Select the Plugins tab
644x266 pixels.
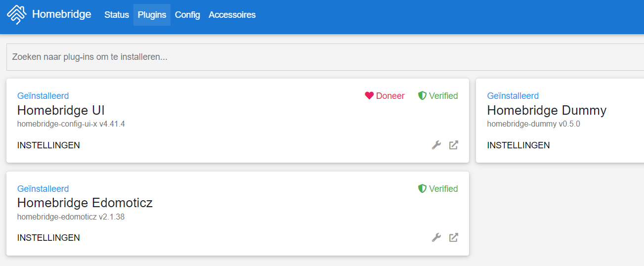[152, 15]
